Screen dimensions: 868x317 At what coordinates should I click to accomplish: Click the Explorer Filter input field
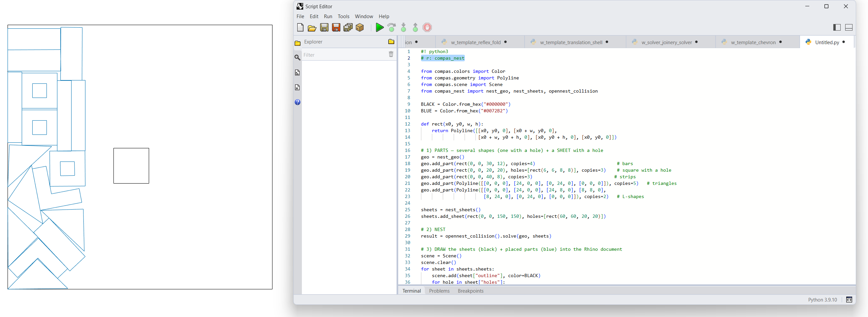(344, 55)
